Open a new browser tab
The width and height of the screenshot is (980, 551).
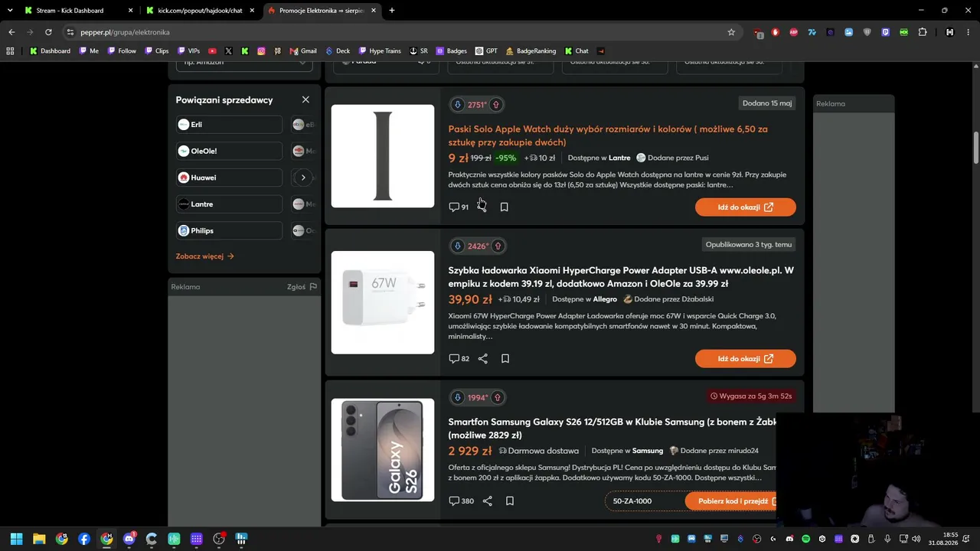point(392,11)
